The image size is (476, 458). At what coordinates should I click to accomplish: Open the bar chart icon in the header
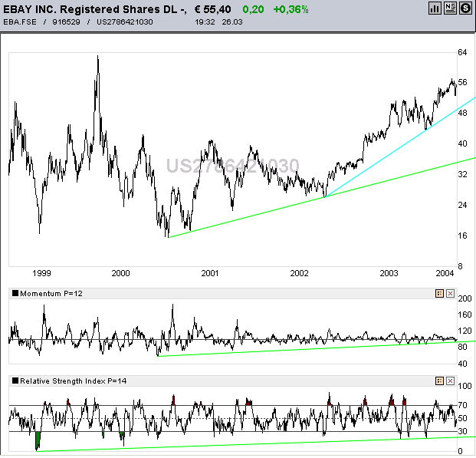[435, 8]
